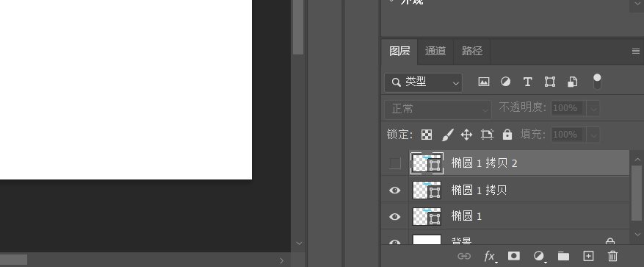Filter layers by pixel layer icon

point(484,82)
